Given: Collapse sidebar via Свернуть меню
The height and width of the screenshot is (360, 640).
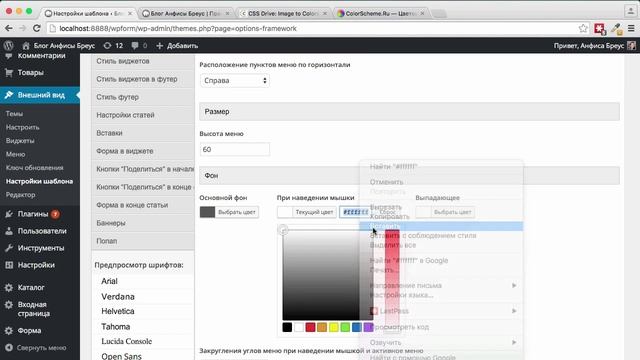Looking at the screenshot, I should click(40, 348).
